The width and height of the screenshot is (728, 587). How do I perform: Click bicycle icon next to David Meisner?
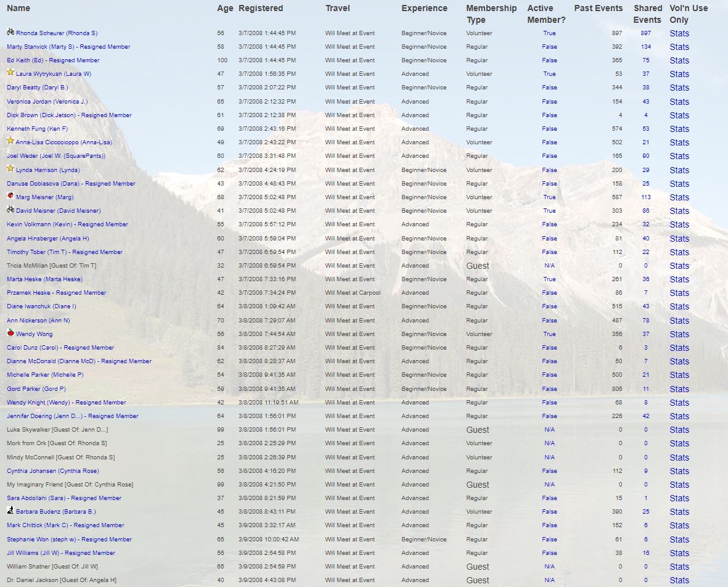pos(10,210)
